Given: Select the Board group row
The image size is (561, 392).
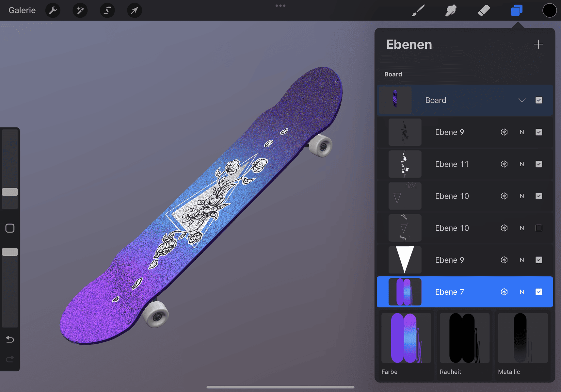Looking at the screenshot, I should [465, 100].
